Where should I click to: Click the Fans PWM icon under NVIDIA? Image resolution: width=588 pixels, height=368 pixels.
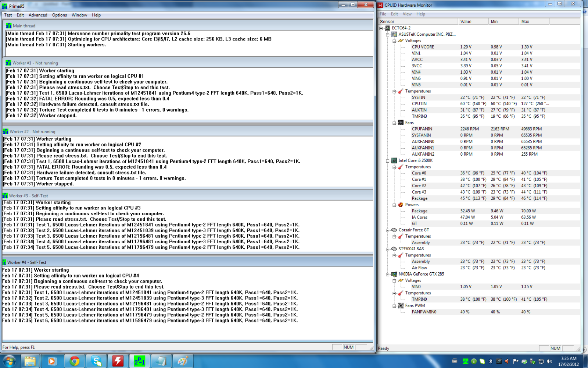pos(401,305)
